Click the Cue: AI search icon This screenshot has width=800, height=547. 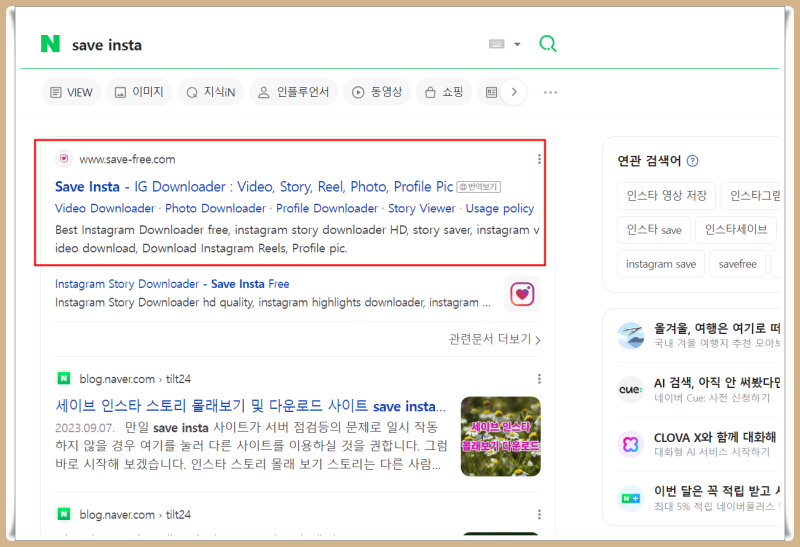point(631,390)
